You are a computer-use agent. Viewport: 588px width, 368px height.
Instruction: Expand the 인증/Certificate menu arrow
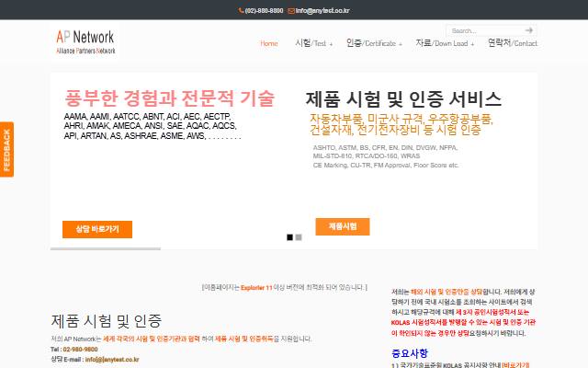(x=401, y=44)
